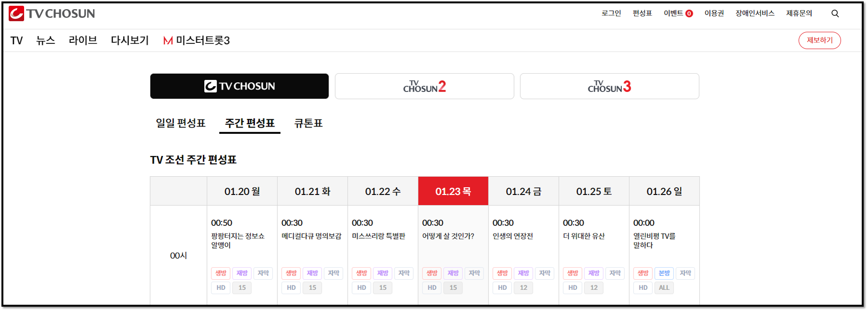Click the HD badge under 더 위대한 유산
Screen dimensions: 868x311
tap(572, 287)
